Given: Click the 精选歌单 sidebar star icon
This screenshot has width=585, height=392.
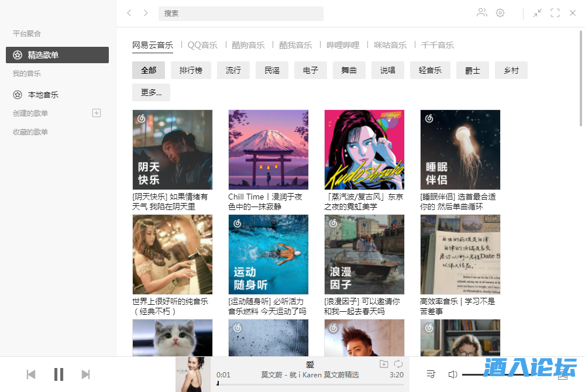Looking at the screenshot, I should point(18,55).
